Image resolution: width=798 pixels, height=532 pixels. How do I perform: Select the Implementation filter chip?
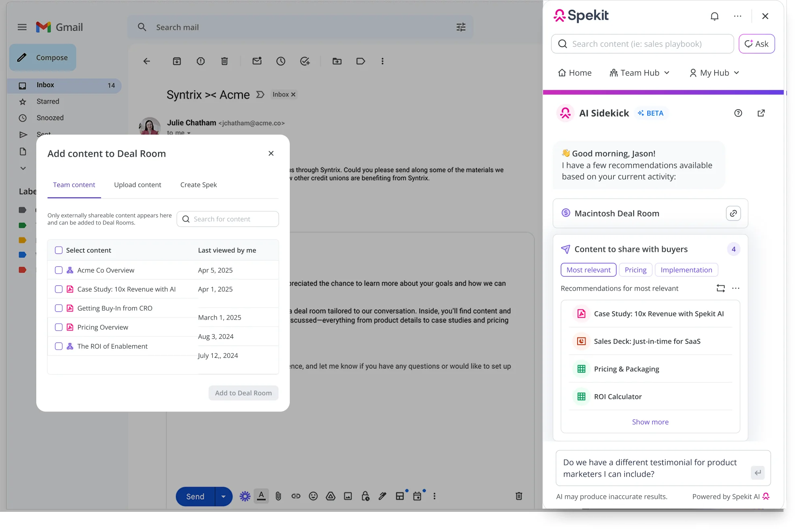[x=686, y=270]
